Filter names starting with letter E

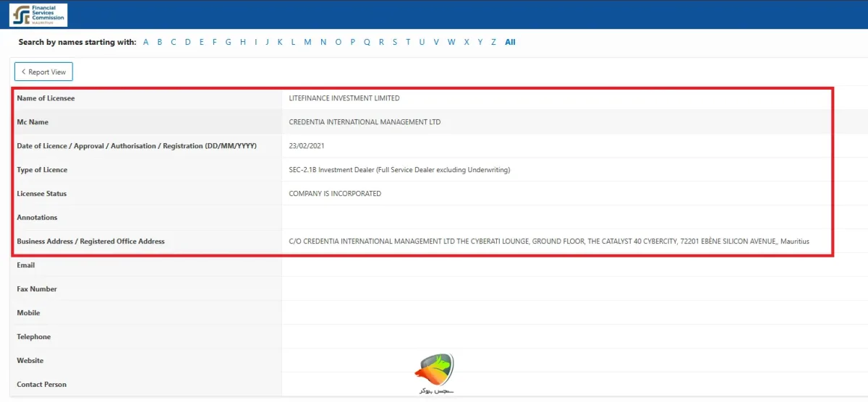(202, 42)
